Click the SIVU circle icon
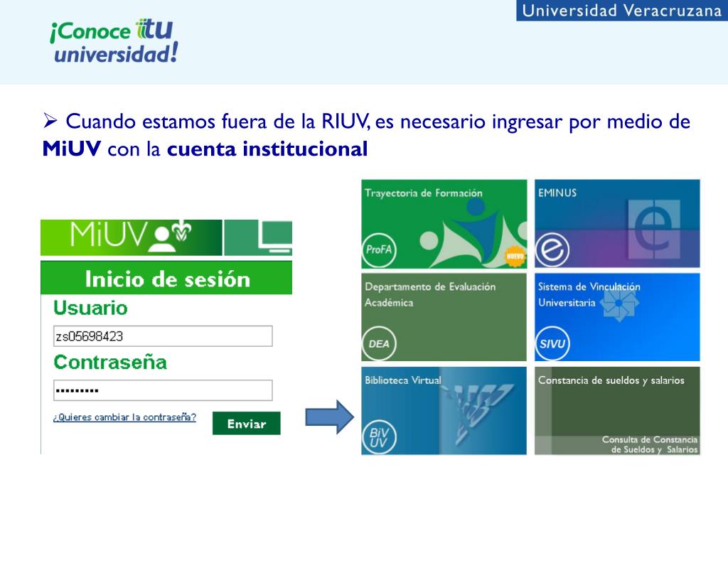Screen dimensions: 728x563 552,343
